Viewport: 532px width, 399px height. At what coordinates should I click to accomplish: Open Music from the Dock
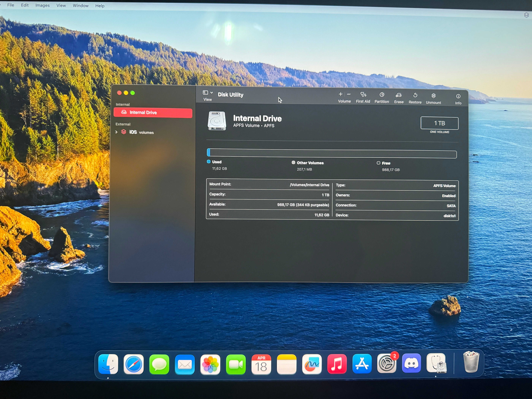click(337, 364)
